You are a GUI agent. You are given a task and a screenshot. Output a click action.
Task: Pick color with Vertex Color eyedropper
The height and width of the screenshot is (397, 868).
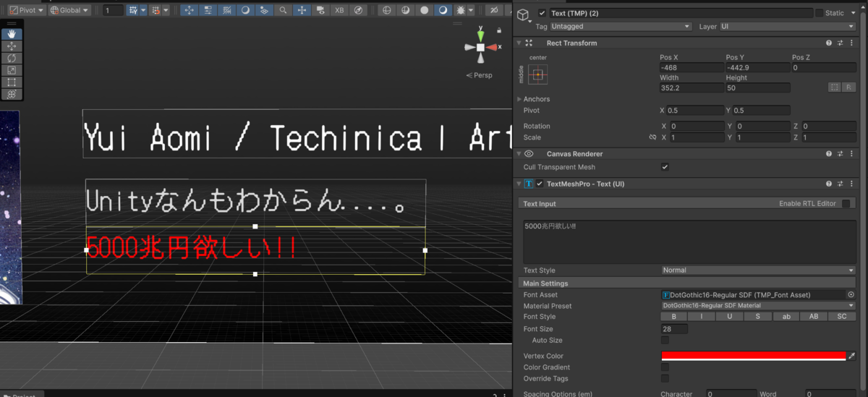[x=851, y=356]
